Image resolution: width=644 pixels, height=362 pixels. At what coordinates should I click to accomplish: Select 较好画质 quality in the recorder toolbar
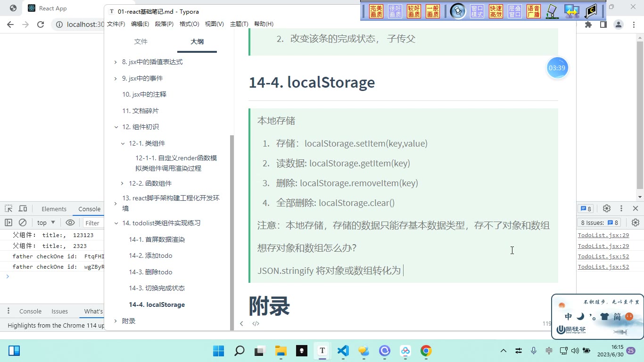coord(414,11)
